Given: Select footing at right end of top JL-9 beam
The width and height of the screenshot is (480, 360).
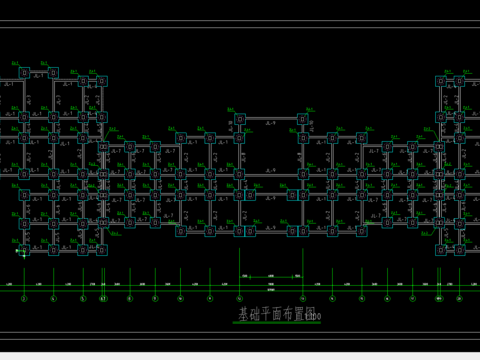Looking at the screenshot, I should click(x=303, y=119).
